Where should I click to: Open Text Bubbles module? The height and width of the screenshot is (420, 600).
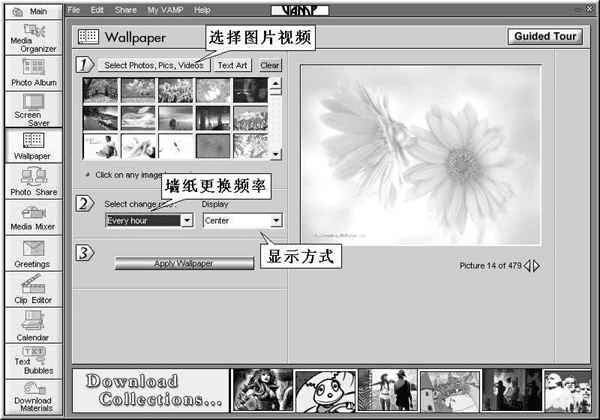(34, 361)
